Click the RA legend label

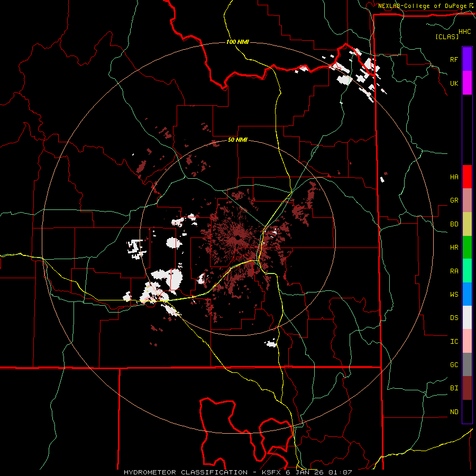pos(454,271)
